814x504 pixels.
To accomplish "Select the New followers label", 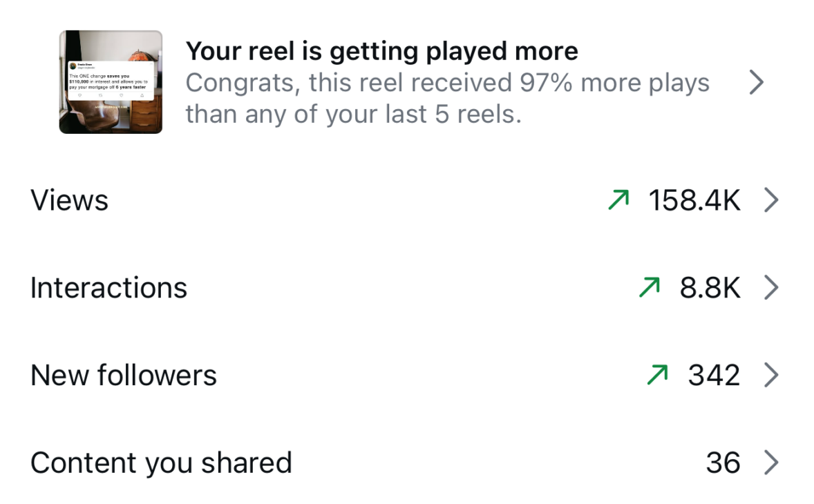I will 124,376.
